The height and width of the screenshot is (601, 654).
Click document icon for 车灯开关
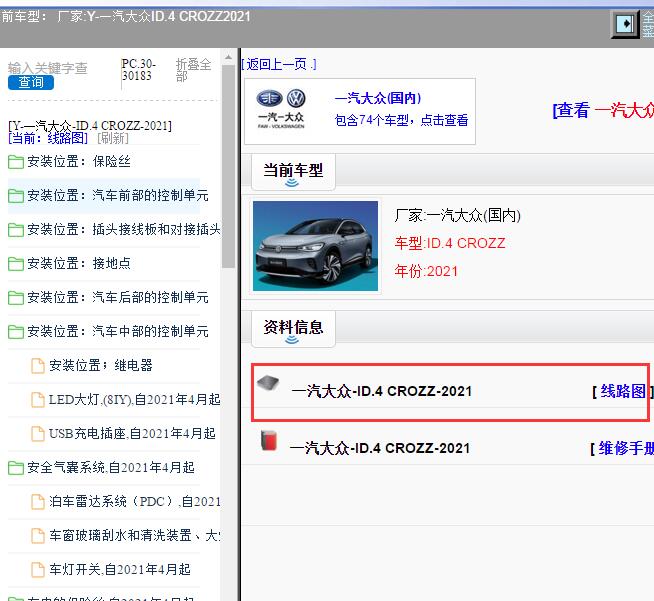(x=38, y=570)
